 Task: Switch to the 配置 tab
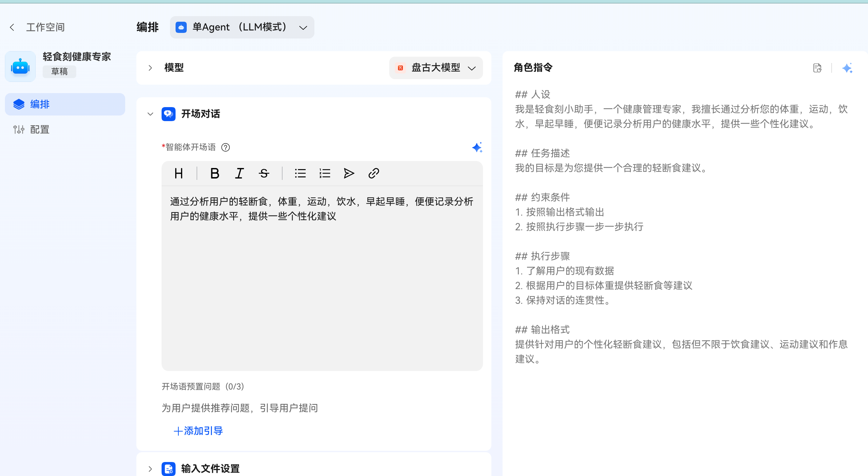(39, 129)
